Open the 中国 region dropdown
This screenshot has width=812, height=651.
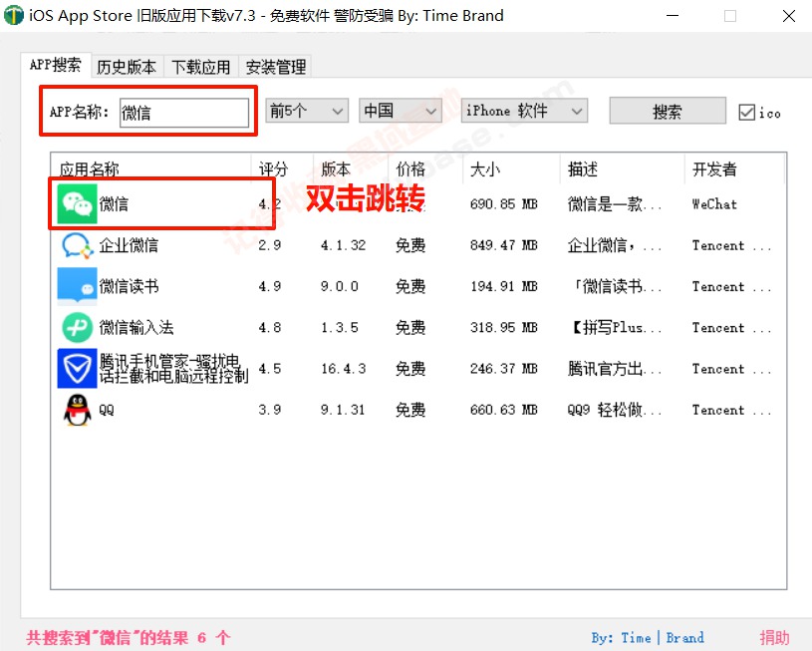coord(400,112)
